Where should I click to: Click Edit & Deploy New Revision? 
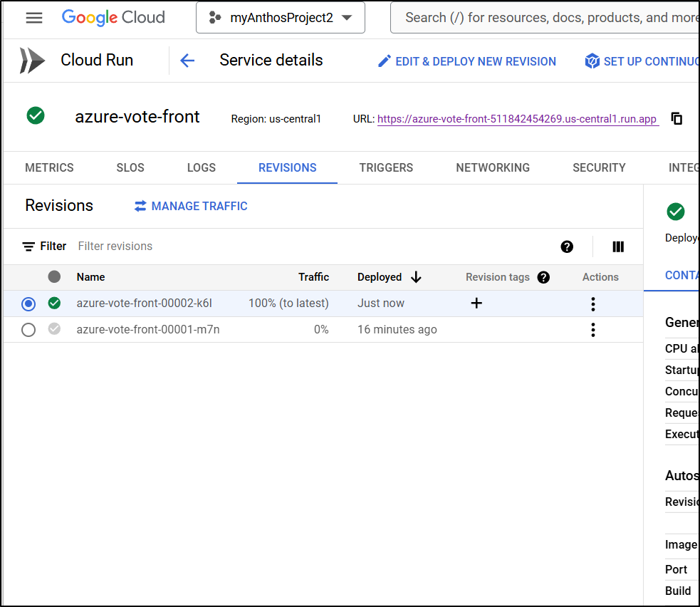(x=467, y=61)
